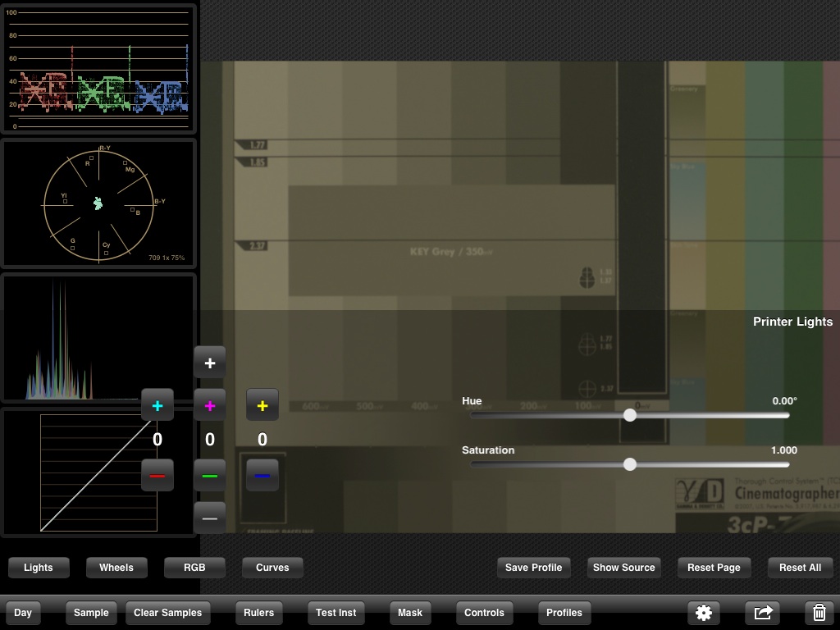Tap the KEY Grey patch on chart
This screenshot has height=630, width=840.
coord(451,240)
